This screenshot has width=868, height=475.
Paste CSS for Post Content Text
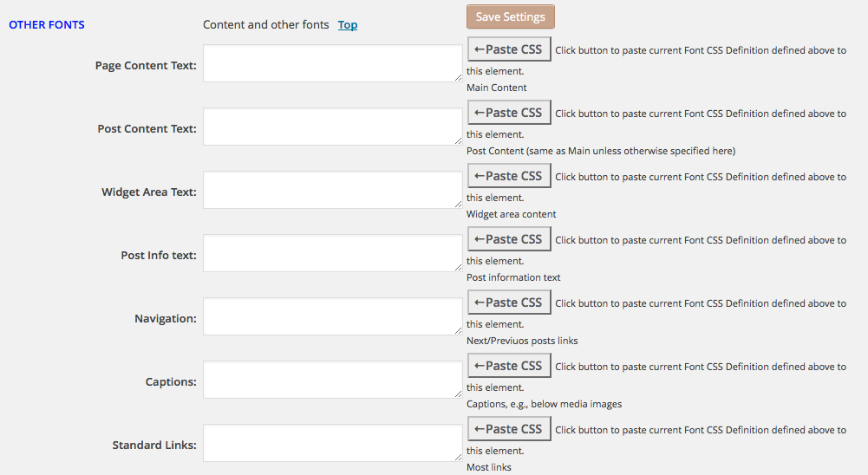(x=509, y=113)
